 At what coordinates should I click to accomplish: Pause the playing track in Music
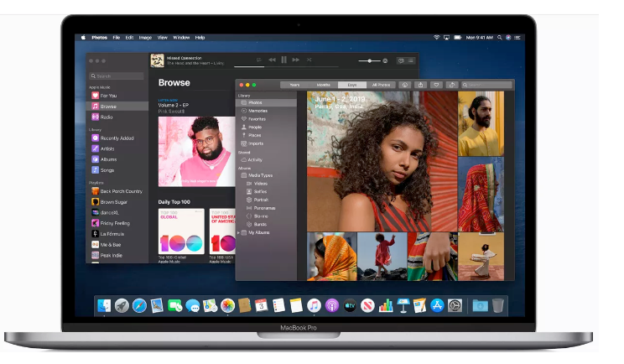tap(283, 60)
